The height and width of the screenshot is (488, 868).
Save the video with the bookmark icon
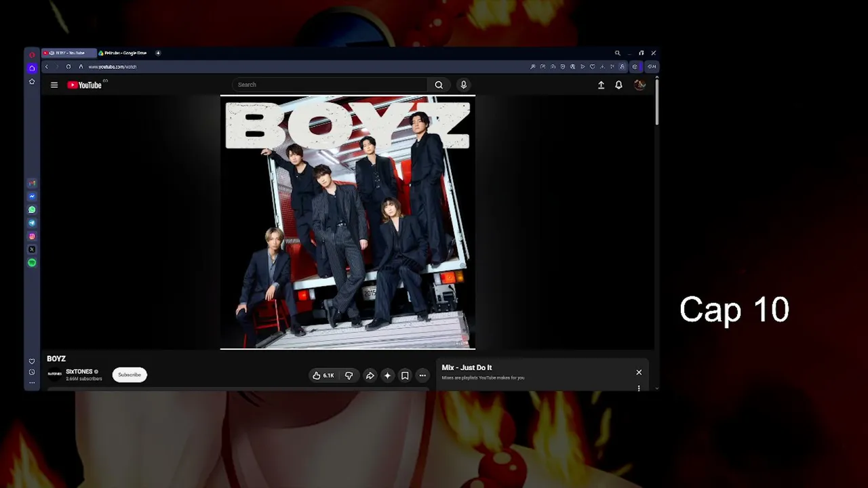(x=405, y=375)
